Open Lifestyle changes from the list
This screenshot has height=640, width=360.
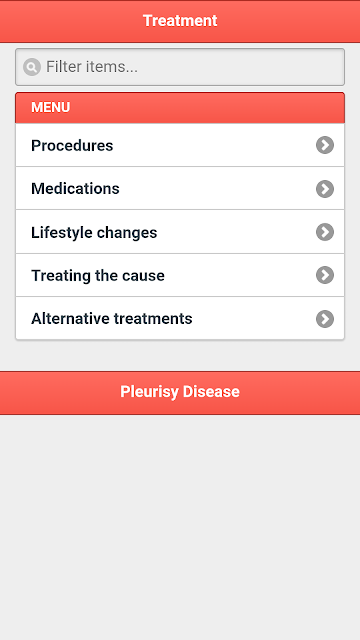click(x=180, y=232)
